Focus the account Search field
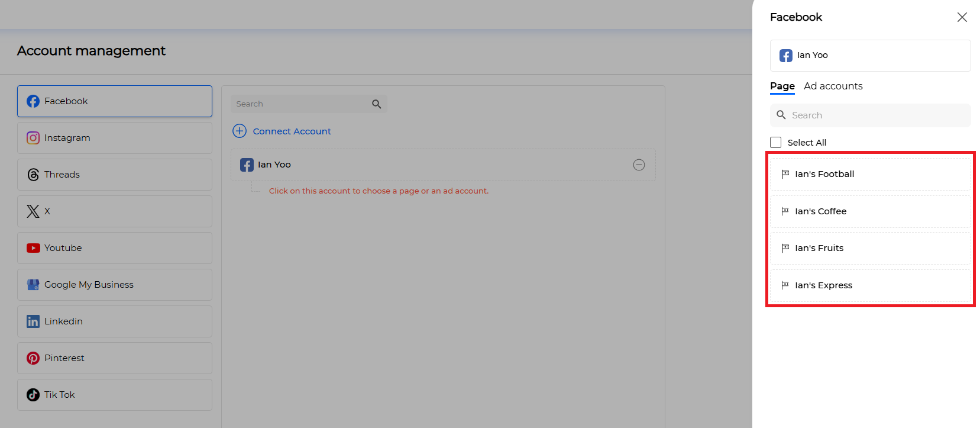The image size is (980, 428). [309, 104]
